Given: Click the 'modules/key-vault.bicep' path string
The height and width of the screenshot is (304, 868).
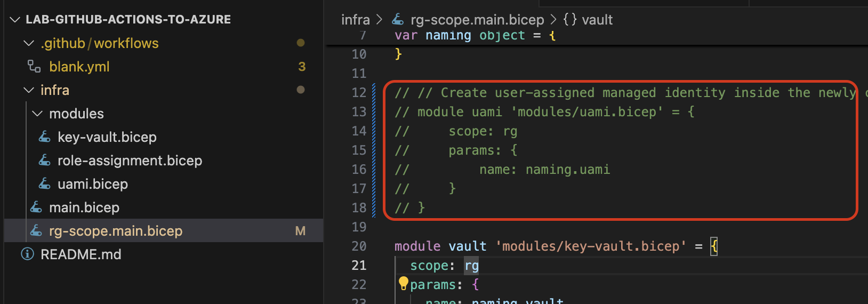Looking at the screenshot, I should click(591, 246).
